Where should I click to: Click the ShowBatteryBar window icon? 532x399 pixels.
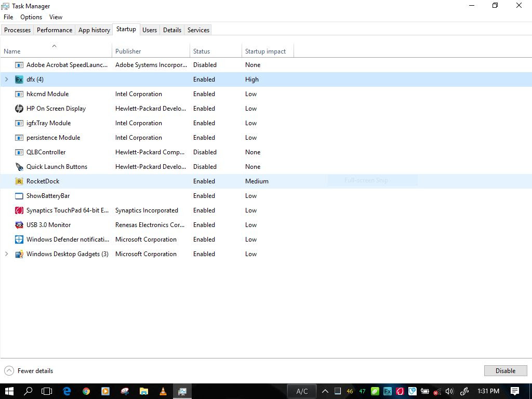(x=19, y=196)
